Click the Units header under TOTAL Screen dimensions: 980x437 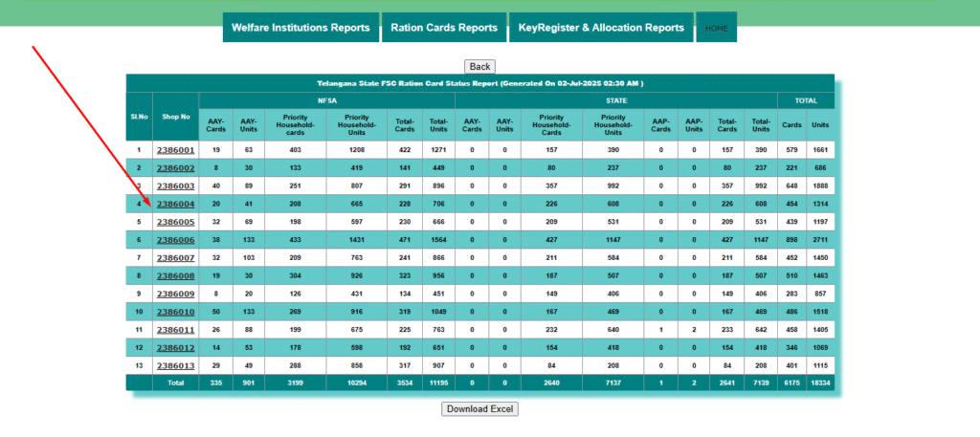click(x=820, y=125)
